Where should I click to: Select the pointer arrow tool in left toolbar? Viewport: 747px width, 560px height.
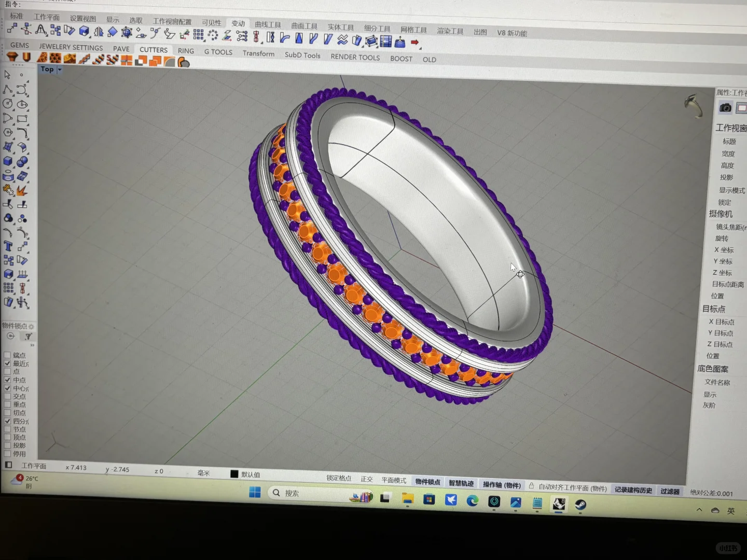(7, 75)
